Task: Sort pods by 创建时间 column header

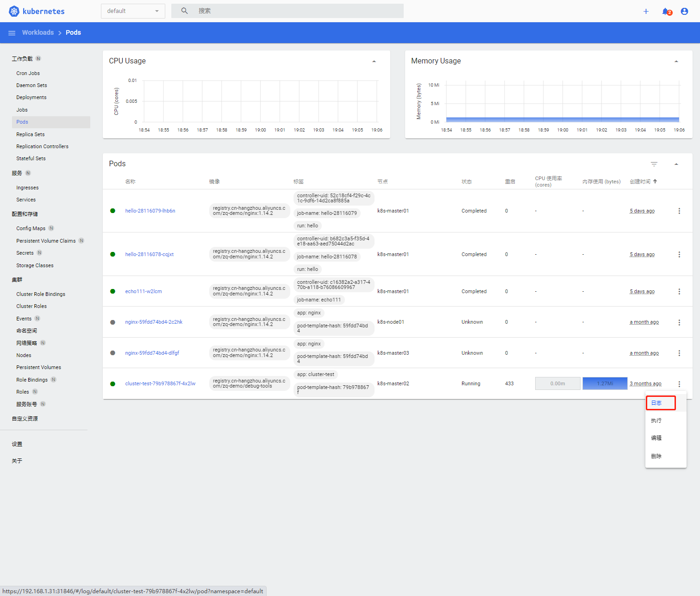Action: coord(640,182)
